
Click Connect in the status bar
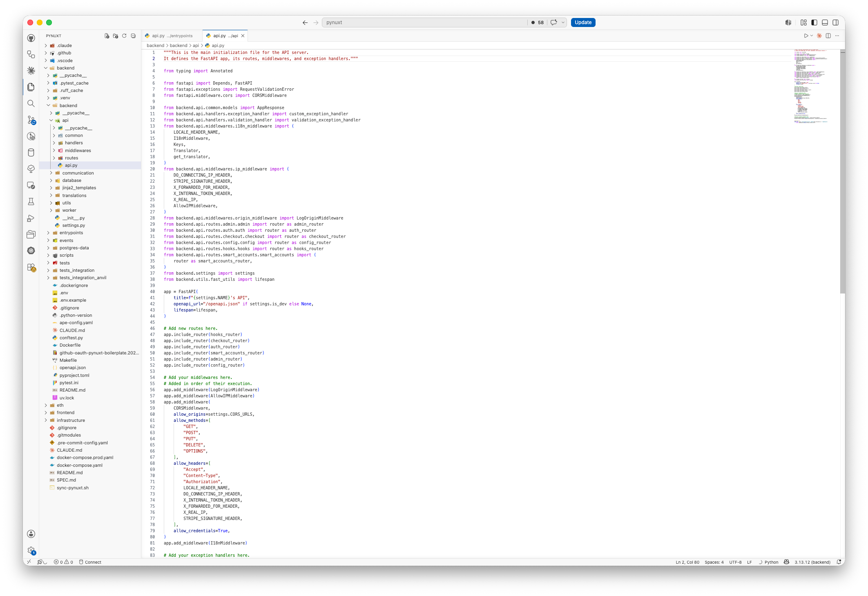[90, 562]
